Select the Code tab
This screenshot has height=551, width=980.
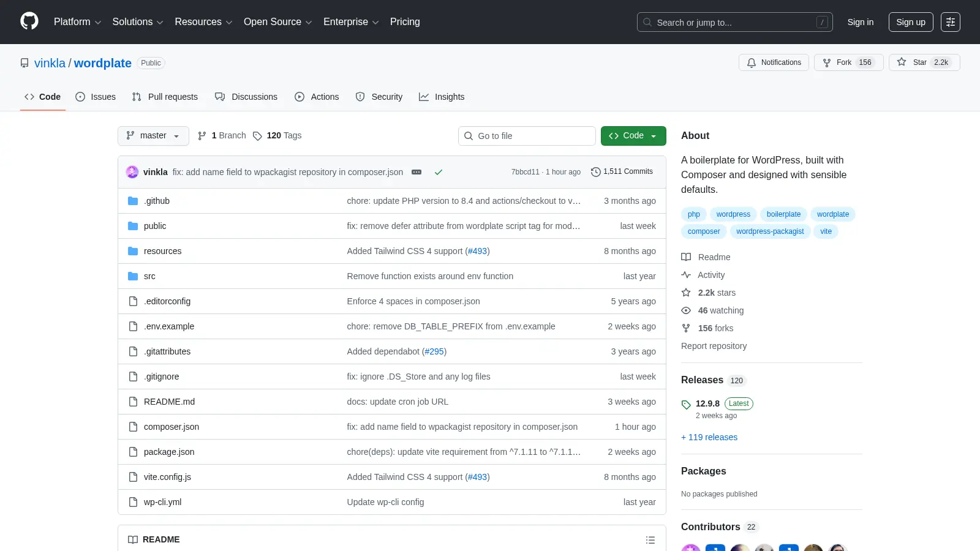click(42, 97)
